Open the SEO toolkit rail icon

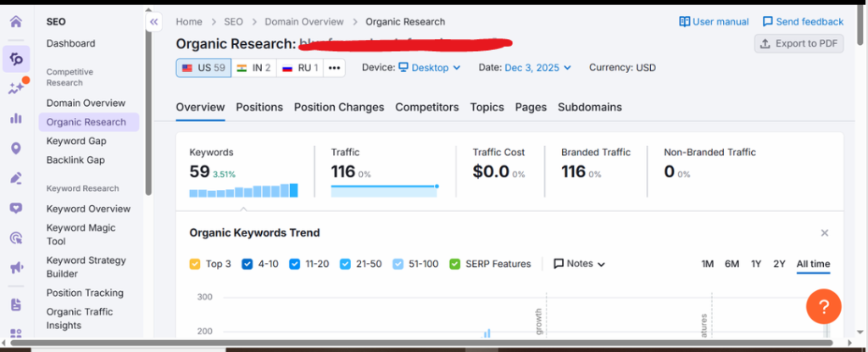pos(16,59)
